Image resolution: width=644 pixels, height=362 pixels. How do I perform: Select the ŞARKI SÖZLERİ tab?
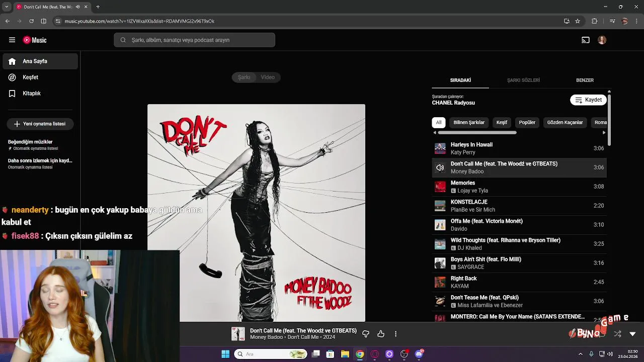tap(523, 80)
